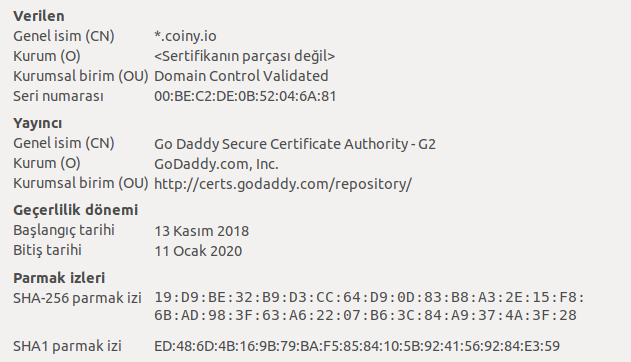Select the end date 11 Ocak 2020
The image size is (631, 362).
198,251
